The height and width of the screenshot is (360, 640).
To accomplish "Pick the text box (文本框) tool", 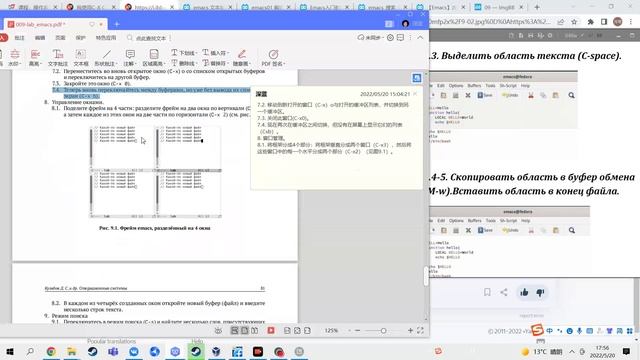I will (81, 57).
